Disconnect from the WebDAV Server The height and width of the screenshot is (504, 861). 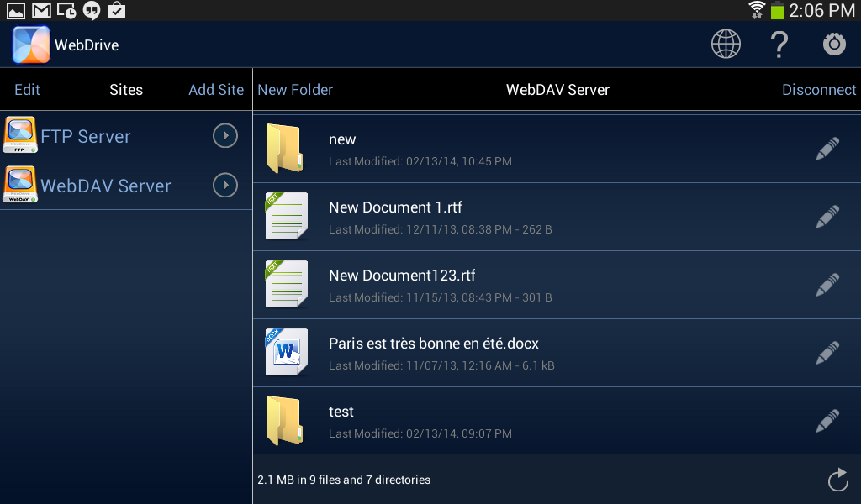(x=819, y=89)
